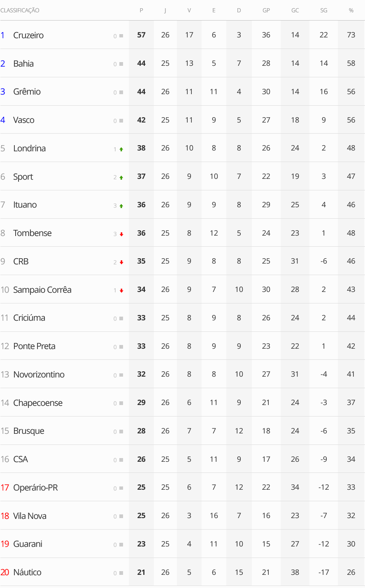Click the red down arrow beside Tombense
The width and height of the screenshot is (365, 588).
[x=121, y=234]
